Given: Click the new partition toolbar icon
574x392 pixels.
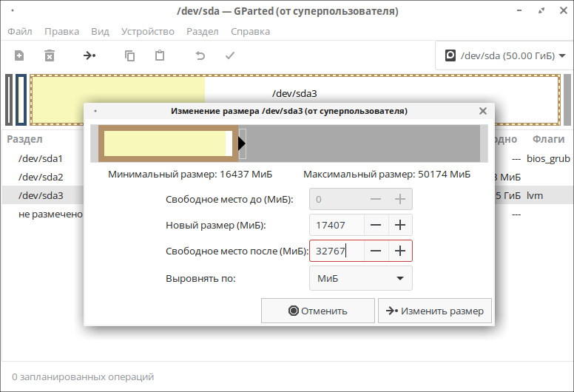Looking at the screenshot, I should click(19, 55).
